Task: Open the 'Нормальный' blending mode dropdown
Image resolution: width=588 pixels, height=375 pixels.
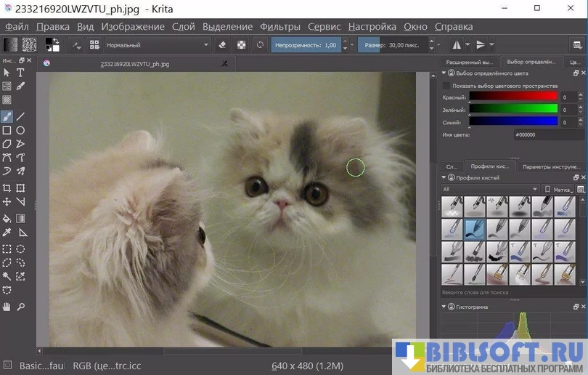Action: pyautogui.click(x=157, y=45)
